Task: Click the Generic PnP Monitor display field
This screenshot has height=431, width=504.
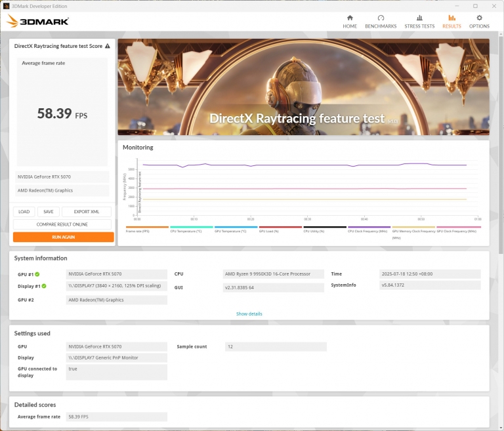Action: tap(117, 358)
